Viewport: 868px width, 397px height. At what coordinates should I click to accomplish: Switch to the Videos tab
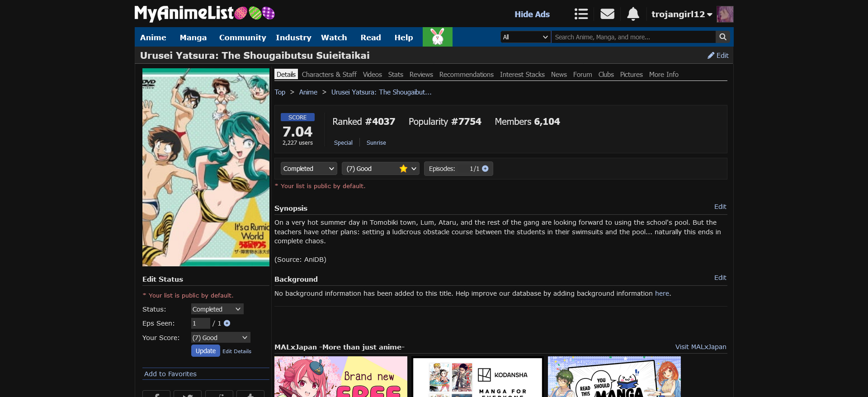372,74
